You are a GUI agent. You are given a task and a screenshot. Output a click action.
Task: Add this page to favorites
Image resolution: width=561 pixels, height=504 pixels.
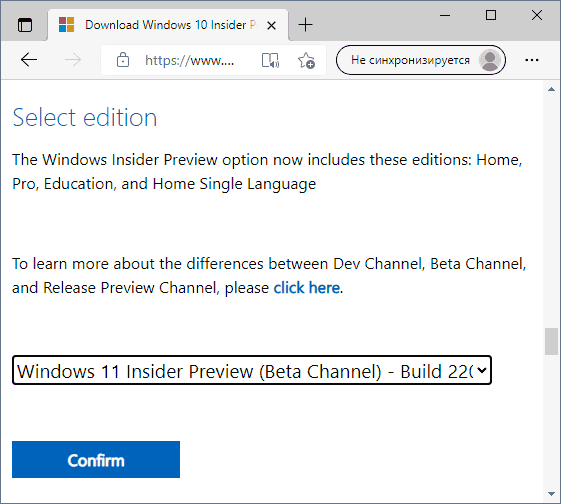pyautogui.click(x=306, y=60)
